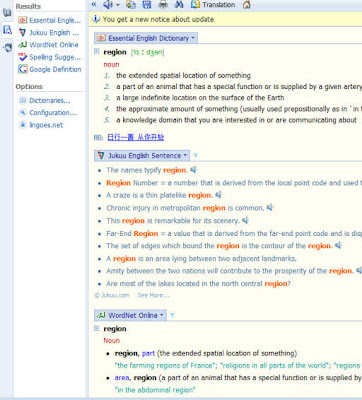Screen dimensions: 362x400
Task: Click the copy icon in toolbar
Action: [x=131, y=5]
